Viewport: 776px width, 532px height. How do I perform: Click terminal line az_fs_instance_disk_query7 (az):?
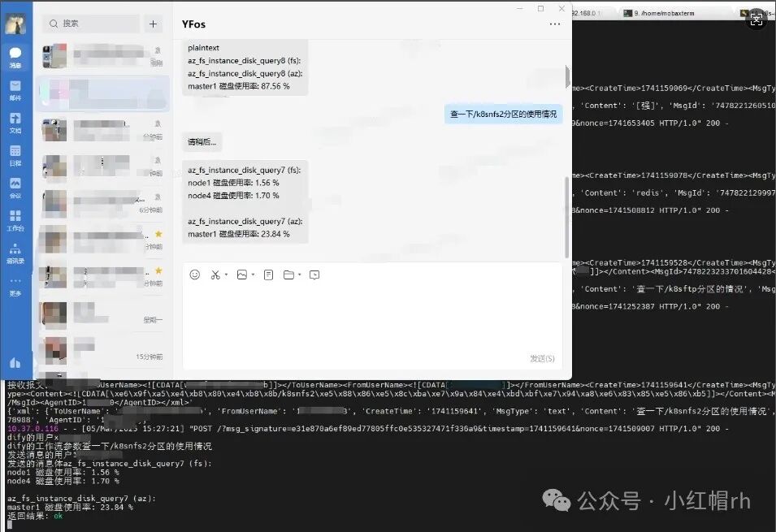point(81,499)
